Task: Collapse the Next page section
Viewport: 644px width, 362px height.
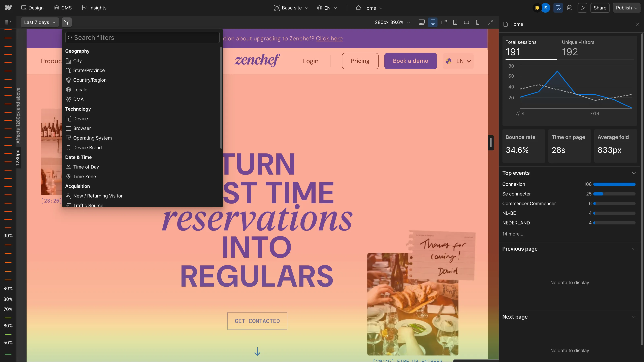Action: pyautogui.click(x=634, y=317)
